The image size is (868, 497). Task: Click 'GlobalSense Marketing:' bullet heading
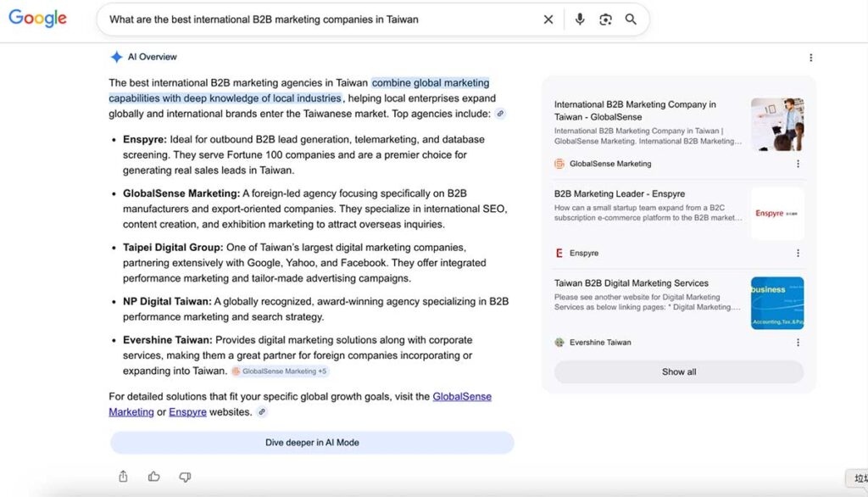pos(181,193)
